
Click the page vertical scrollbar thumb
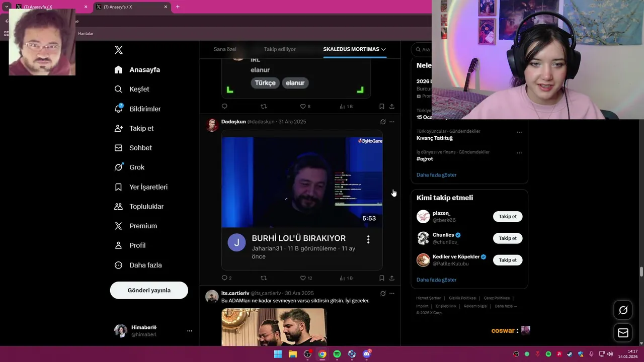[x=641, y=272]
